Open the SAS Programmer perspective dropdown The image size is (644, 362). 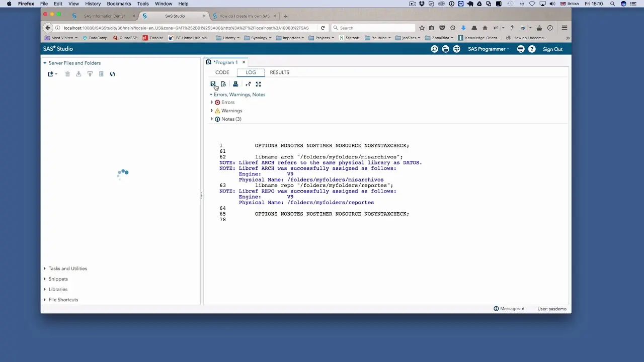coord(488,49)
